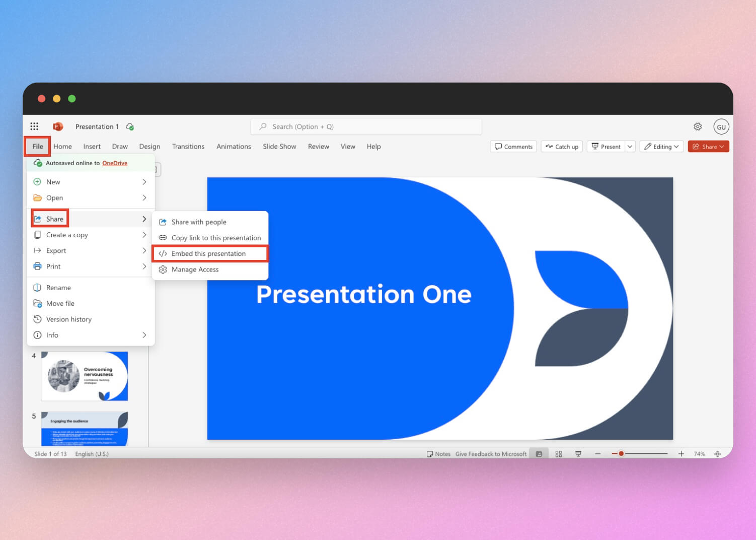
Task: Open the GU account avatar
Action: [x=721, y=127]
